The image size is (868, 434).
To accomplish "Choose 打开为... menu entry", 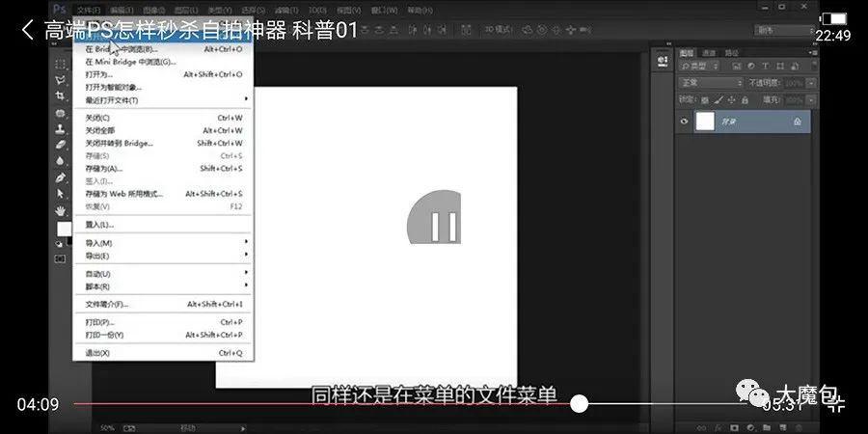I will click(x=164, y=74).
